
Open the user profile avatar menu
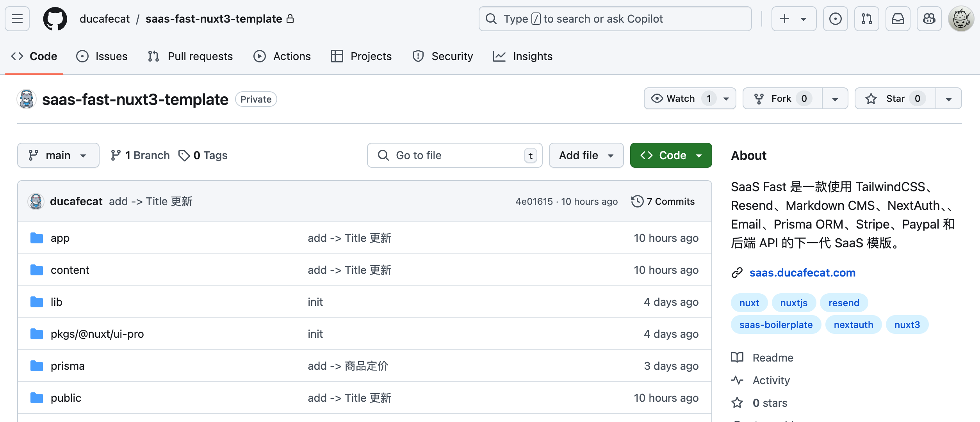point(961,19)
